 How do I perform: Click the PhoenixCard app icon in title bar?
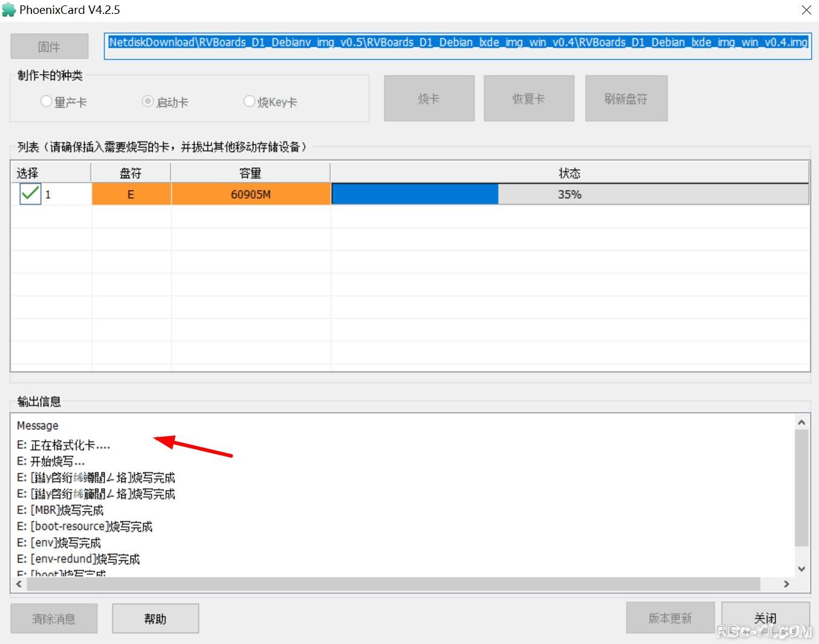click(9, 10)
